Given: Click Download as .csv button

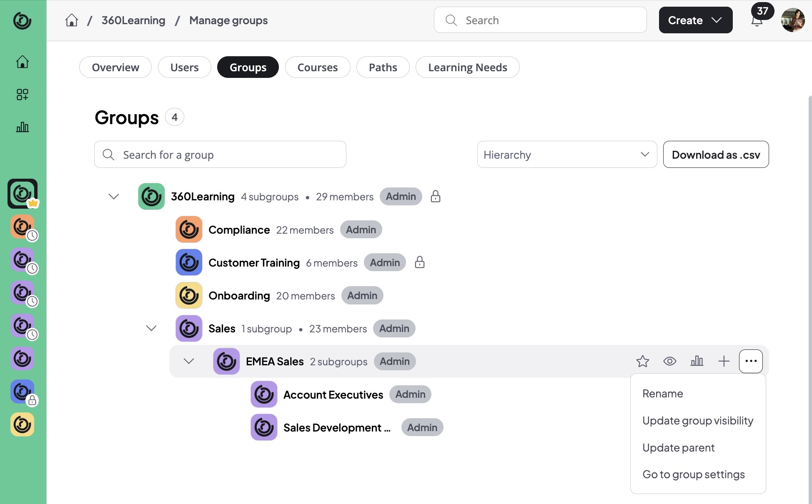Looking at the screenshot, I should click(716, 155).
